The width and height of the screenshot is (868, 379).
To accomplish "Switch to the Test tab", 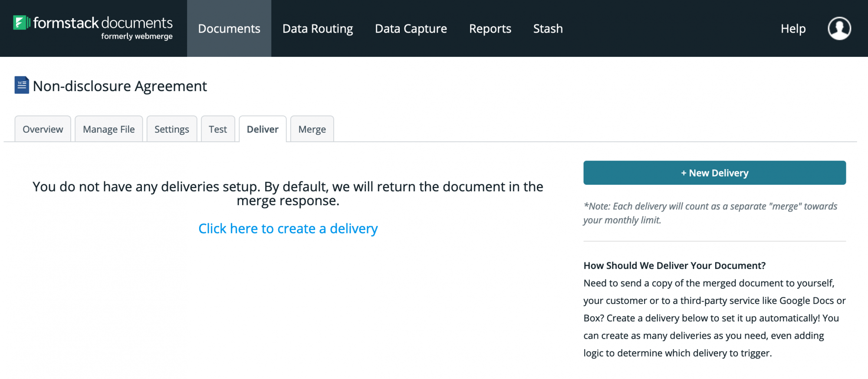I will (x=218, y=129).
